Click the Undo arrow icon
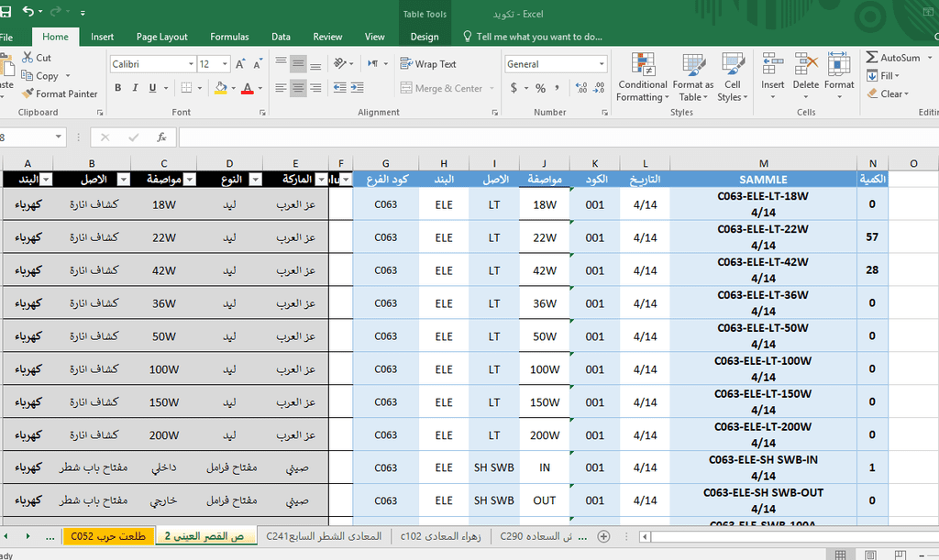The image size is (939, 560). point(28,13)
